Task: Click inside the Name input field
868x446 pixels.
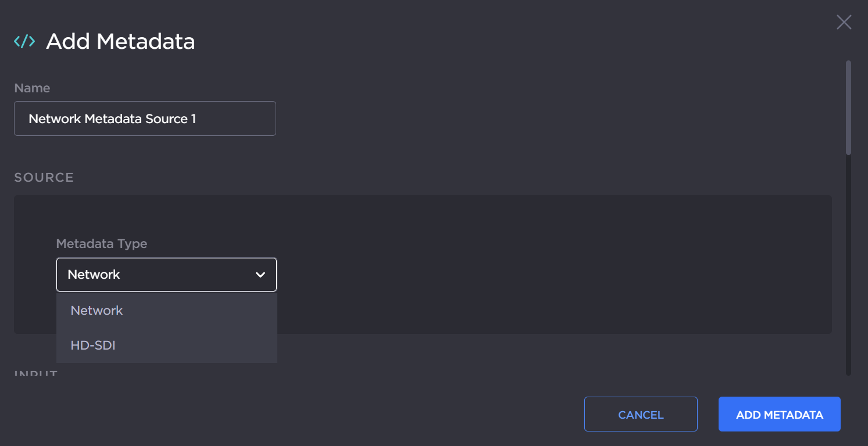Action: tap(145, 118)
